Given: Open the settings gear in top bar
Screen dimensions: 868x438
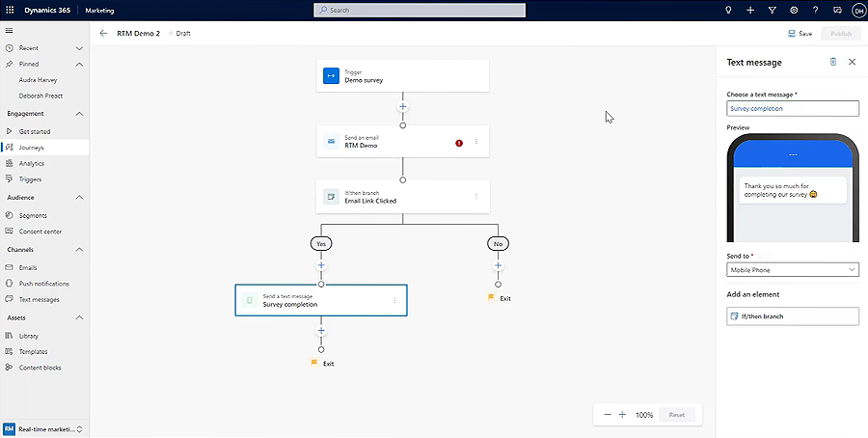Looking at the screenshot, I should pos(793,10).
